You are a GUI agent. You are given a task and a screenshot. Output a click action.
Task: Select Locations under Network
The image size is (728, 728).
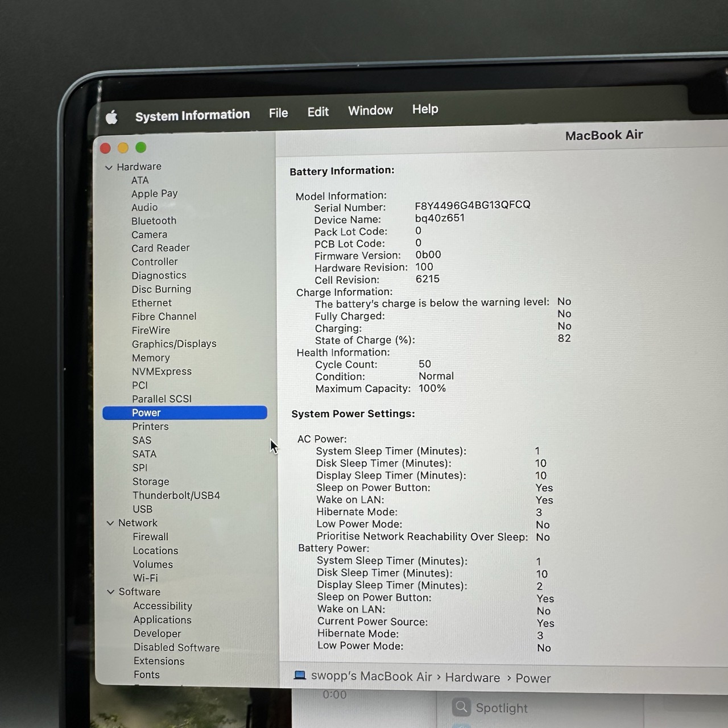tap(155, 551)
